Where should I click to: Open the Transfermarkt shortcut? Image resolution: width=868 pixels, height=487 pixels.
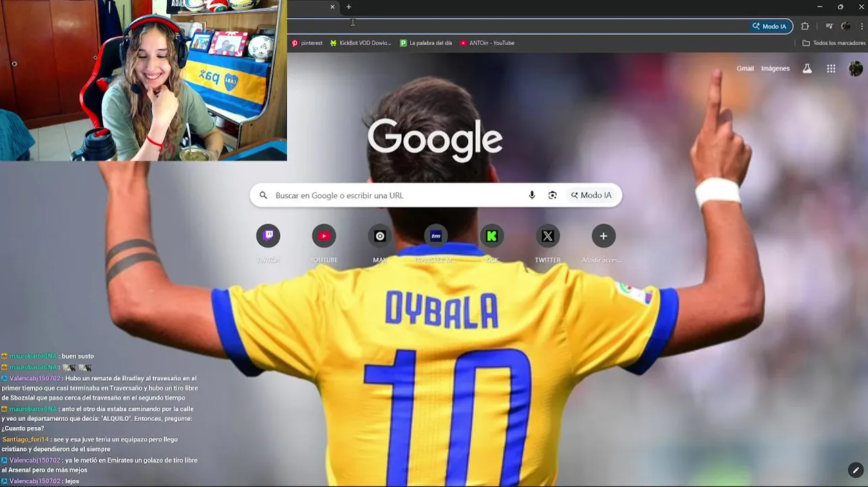pyautogui.click(x=436, y=236)
